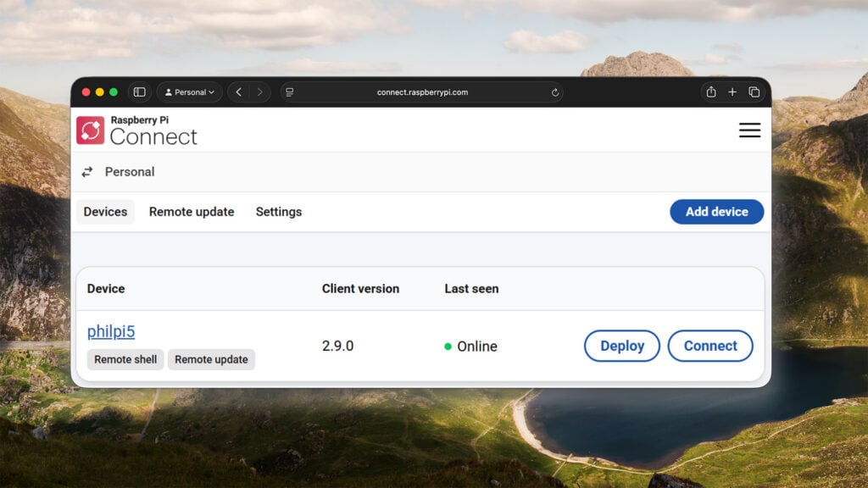
Task: Open the Personal profile dropdown in the toolbar
Action: tap(189, 92)
